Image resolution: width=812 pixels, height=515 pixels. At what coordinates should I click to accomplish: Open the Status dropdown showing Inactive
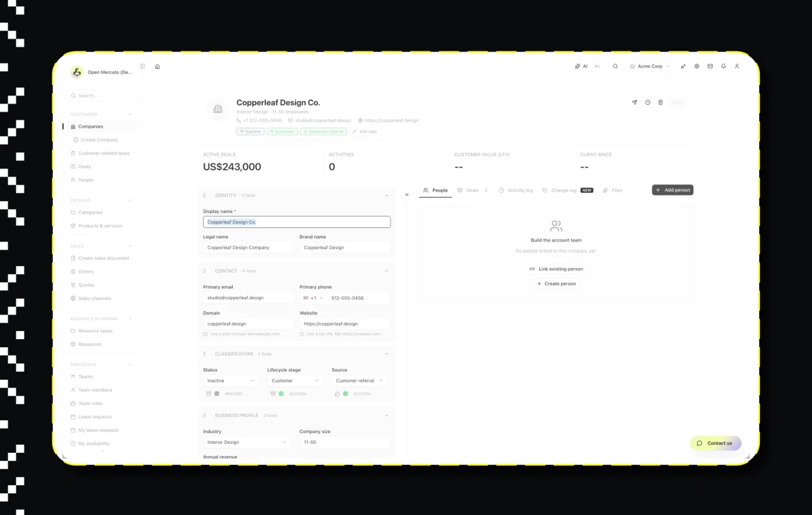click(231, 381)
